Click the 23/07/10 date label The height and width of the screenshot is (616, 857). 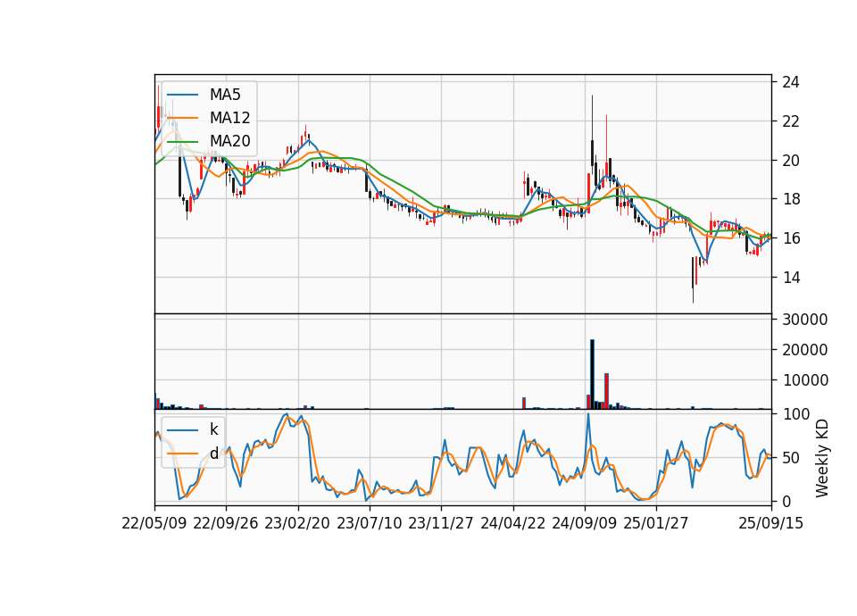369,523
